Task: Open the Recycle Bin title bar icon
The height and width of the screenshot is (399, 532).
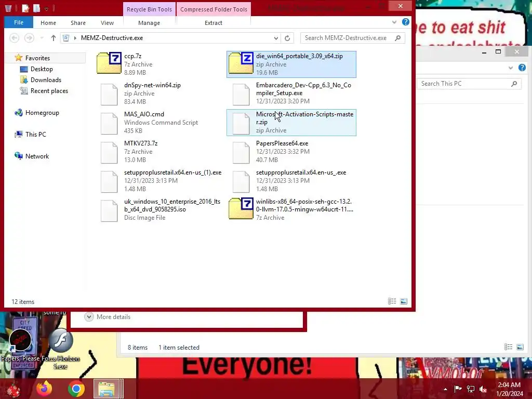Action: click(8, 8)
